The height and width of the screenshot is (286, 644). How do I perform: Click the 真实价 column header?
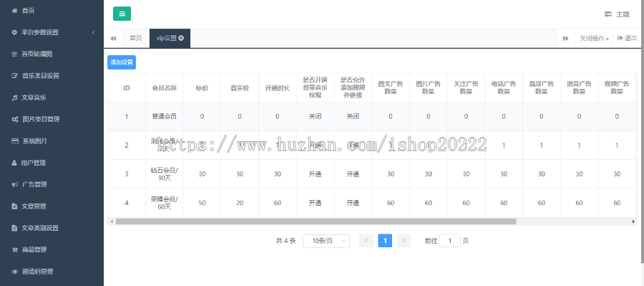click(240, 88)
